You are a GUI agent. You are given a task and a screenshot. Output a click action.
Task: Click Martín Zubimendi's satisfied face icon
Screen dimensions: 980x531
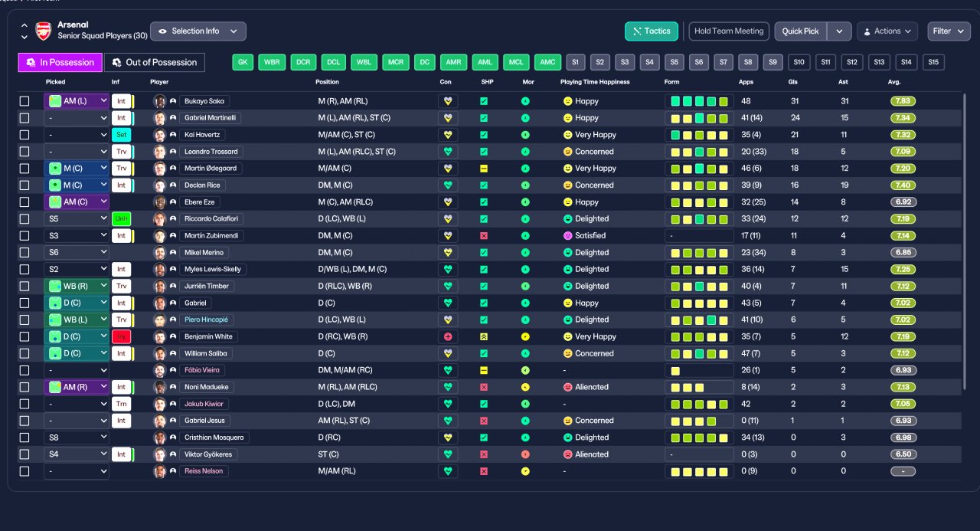[568, 236]
